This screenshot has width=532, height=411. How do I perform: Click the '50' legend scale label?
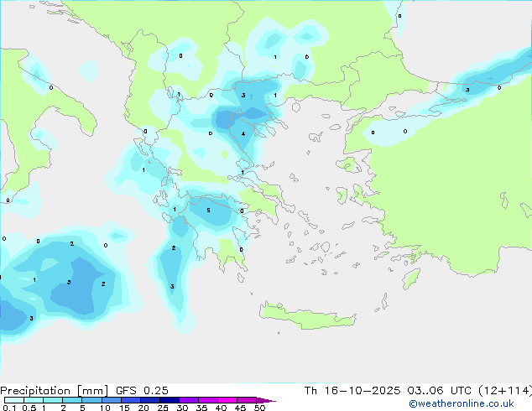259,408
